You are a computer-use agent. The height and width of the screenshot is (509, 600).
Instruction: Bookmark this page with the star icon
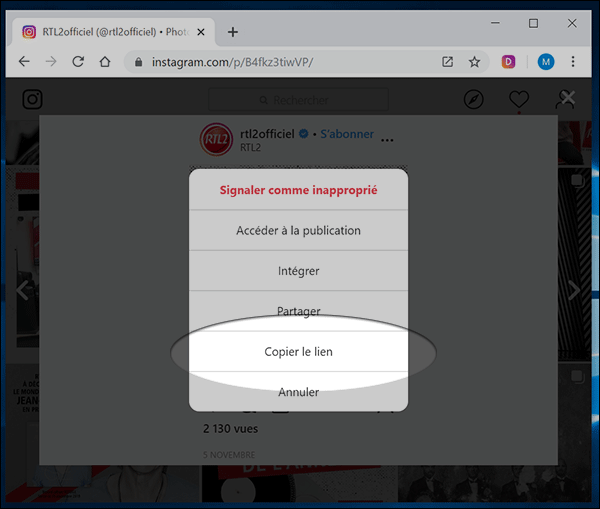[475, 62]
